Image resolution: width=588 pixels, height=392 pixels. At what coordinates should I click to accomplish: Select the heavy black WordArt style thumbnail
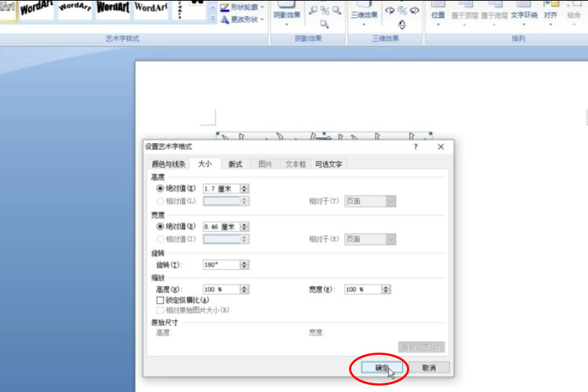click(x=113, y=9)
